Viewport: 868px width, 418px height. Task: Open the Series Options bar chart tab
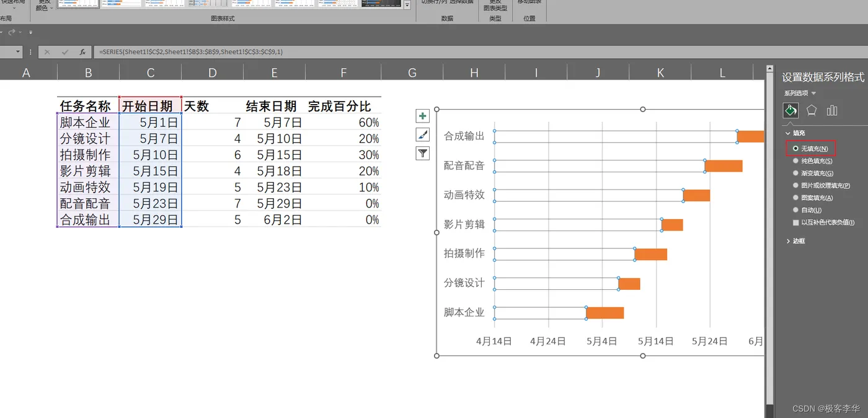click(x=832, y=110)
